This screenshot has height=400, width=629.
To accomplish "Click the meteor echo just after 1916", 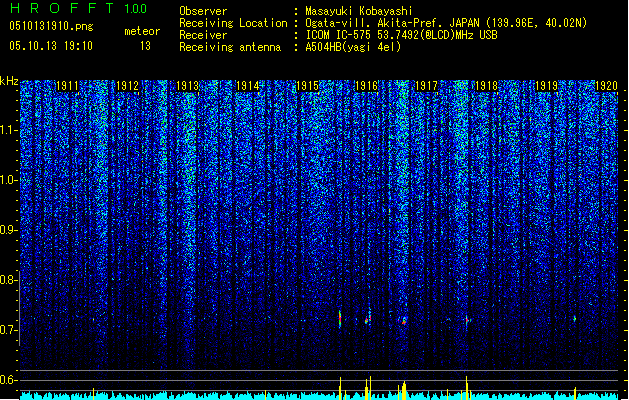I will click(368, 319).
